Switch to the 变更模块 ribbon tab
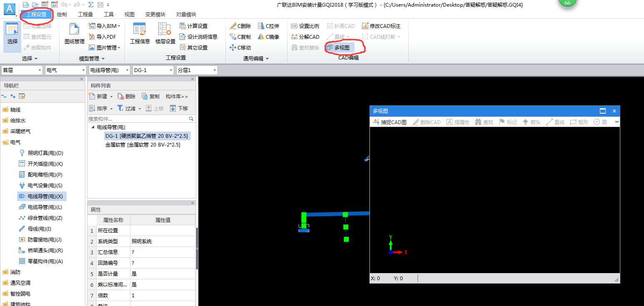This screenshot has width=644, height=306. coord(155,15)
